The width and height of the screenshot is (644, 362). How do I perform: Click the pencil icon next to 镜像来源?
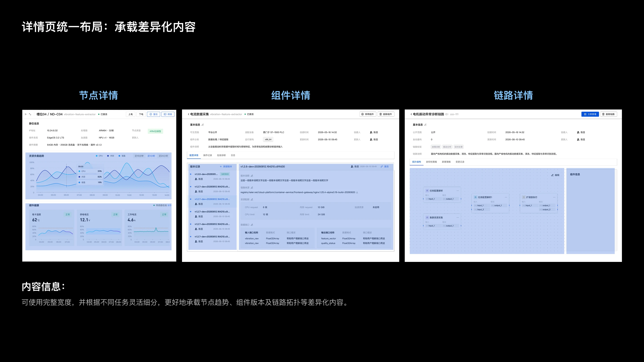252,188
